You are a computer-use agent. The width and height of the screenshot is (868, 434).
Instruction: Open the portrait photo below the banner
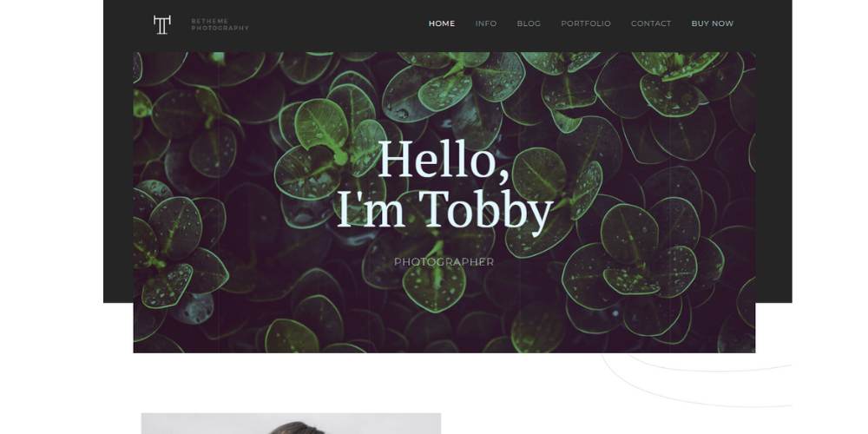click(x=291, y=424)
